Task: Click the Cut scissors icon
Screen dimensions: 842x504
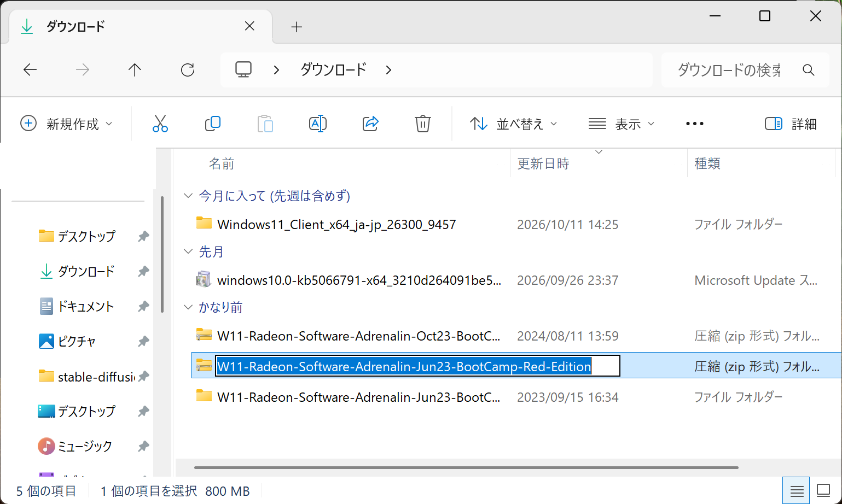Action: [x=160, y=124]
